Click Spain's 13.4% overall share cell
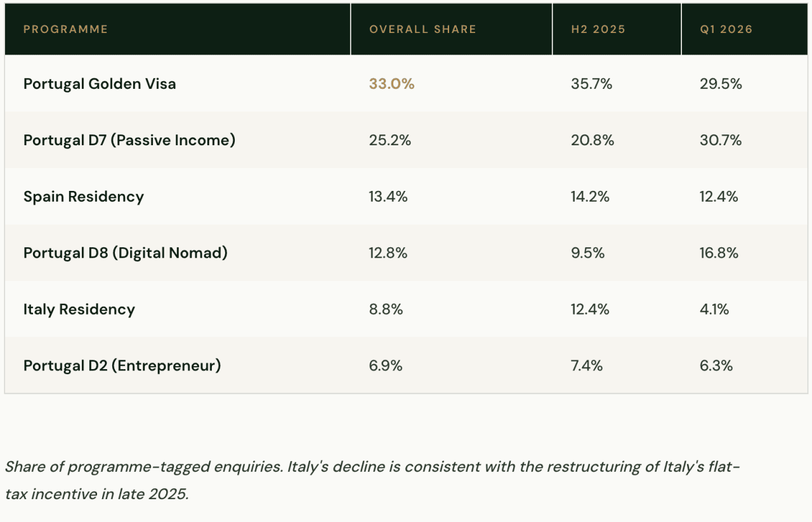 (x=388, y=197)
